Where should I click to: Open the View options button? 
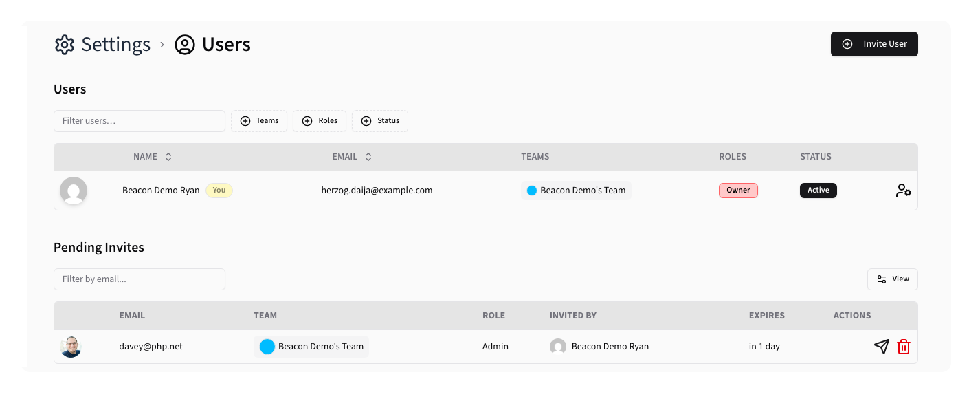pyautogui.click(x=892, y=279)
